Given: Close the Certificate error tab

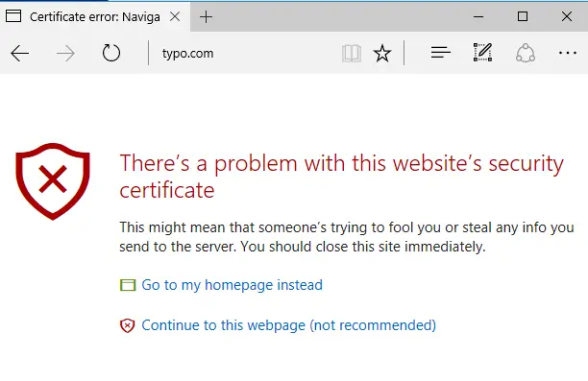Looking at the screenshot, I should coord(175,16).
